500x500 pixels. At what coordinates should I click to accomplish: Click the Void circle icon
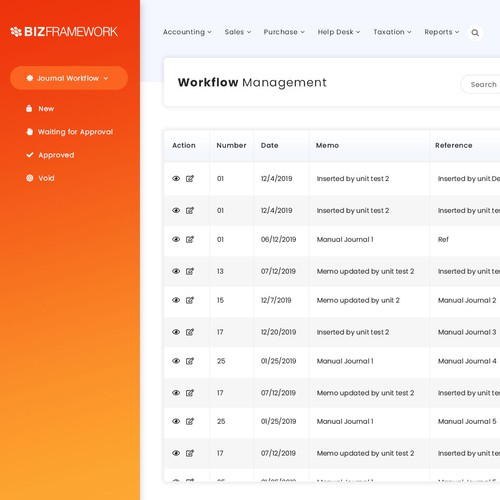[30, 178]
